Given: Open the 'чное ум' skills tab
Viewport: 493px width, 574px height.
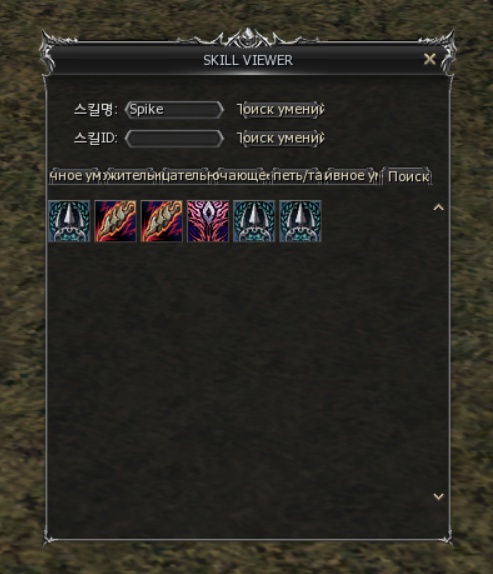Looking at the screenshot, I should point(76,176).
